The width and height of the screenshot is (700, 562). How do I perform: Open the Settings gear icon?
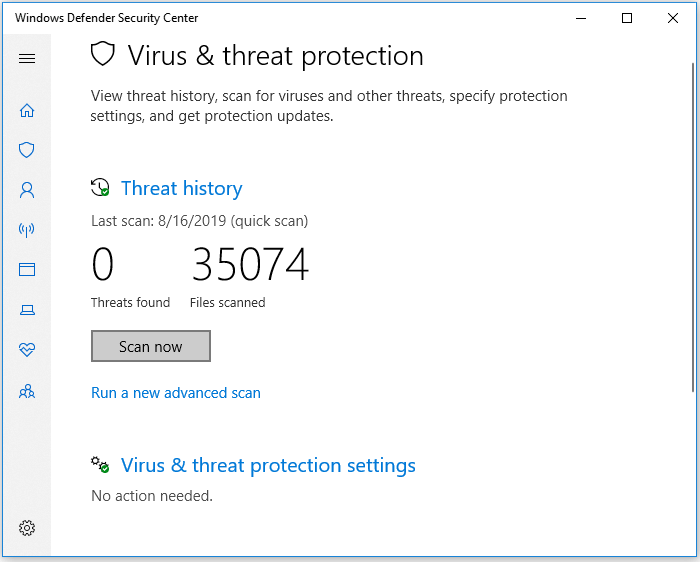[27, 527]
